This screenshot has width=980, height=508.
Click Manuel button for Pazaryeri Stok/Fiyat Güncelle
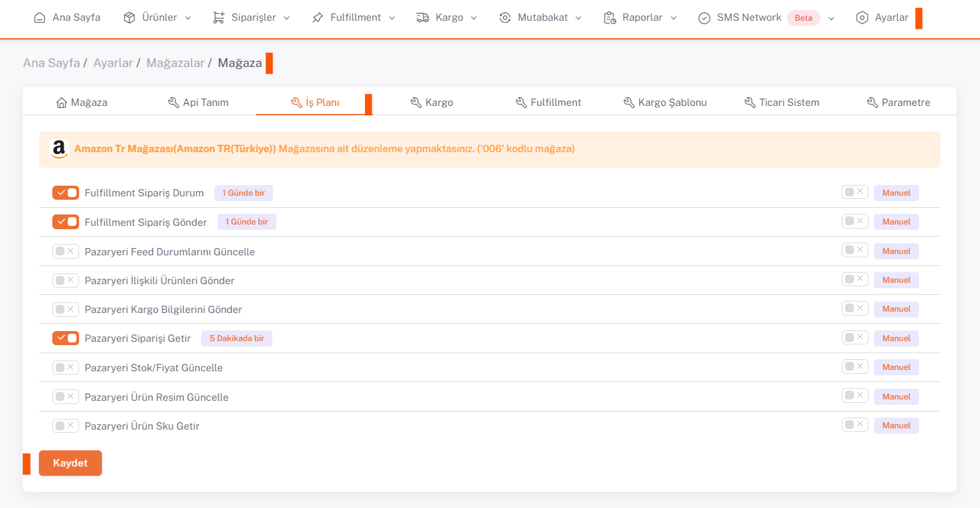[896, 367]
